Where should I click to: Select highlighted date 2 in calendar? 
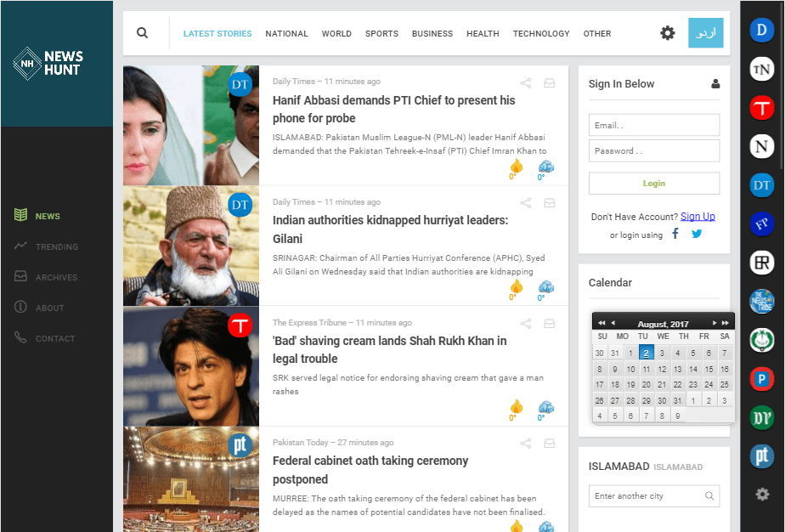coord(647,353)
